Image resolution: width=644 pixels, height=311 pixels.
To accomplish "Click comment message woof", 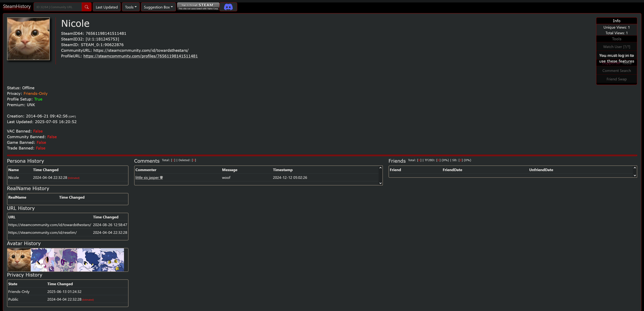I will [226, 178].
